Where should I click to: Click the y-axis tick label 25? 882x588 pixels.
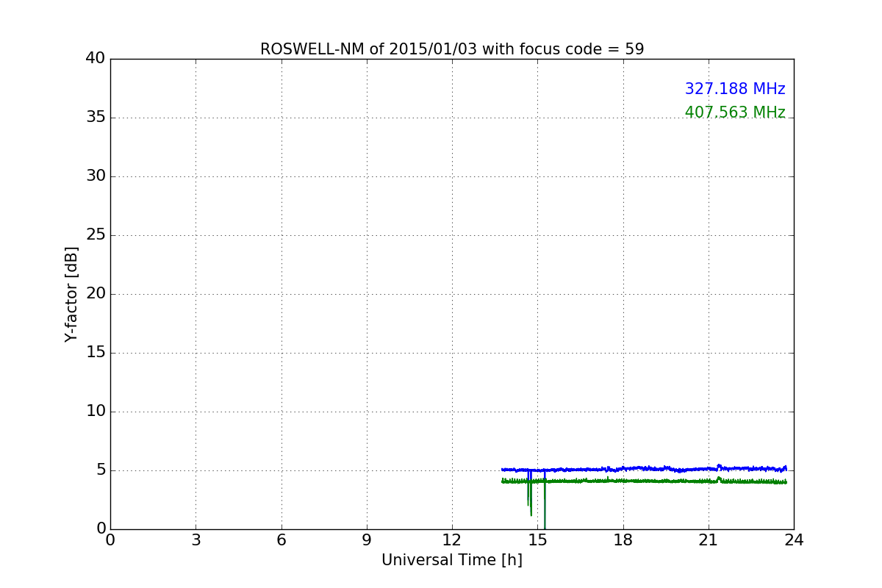(96, 235)
